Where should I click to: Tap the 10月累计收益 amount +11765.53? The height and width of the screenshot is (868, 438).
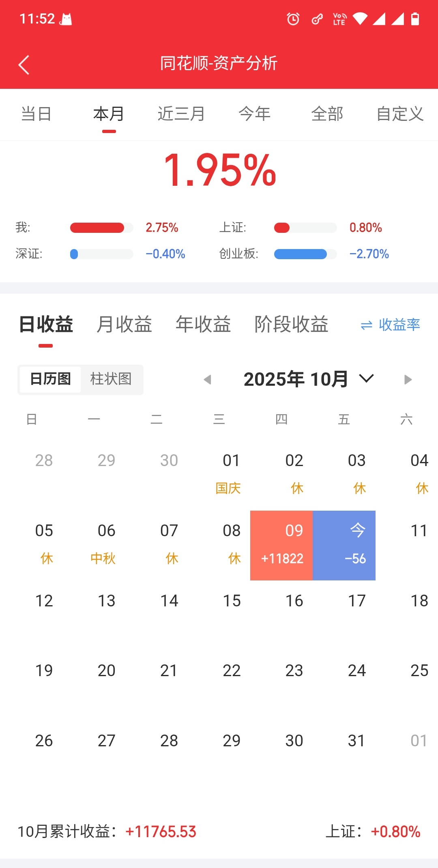pyautogui.click(x=161, y=832)
